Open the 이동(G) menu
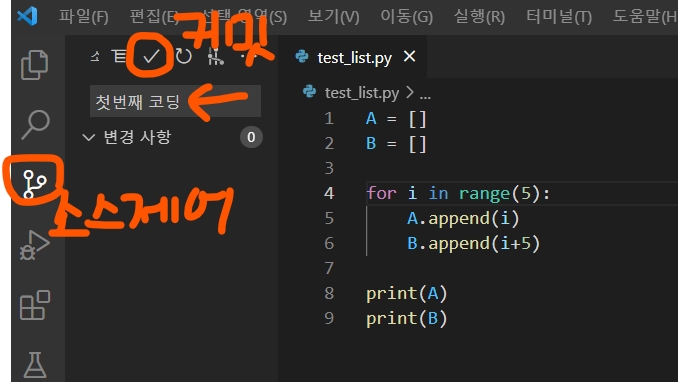The image size is (678, 382). coord(406,17)
